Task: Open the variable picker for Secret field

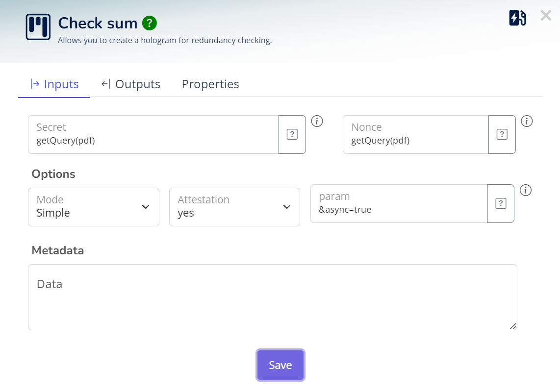Action: (x=292, y=134)
